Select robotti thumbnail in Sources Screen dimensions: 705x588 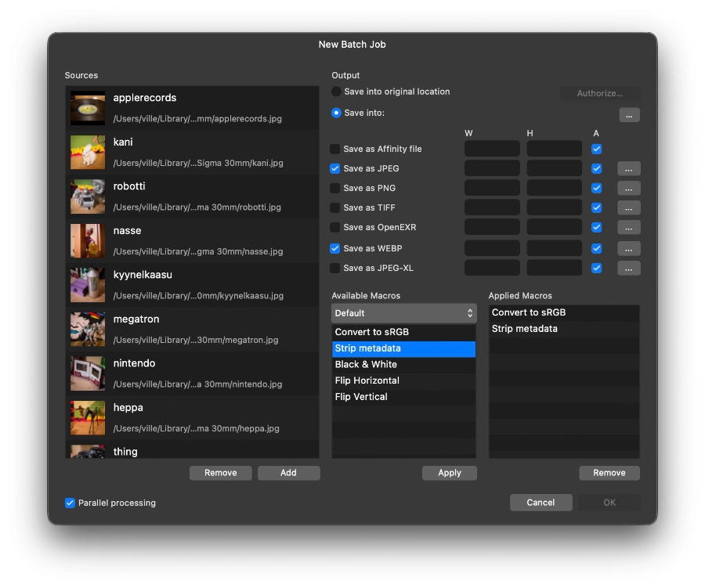click(x=88, y=197)
